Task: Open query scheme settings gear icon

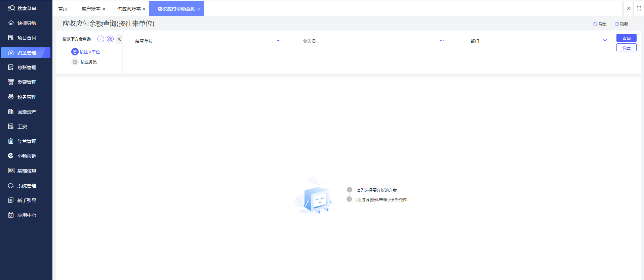Action: 110,39
